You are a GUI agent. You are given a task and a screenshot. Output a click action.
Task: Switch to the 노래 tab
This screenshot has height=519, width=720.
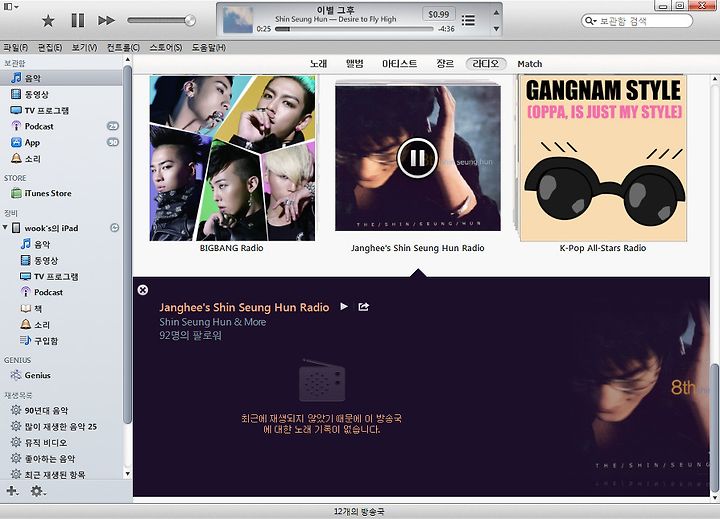[x=318, y=64]
